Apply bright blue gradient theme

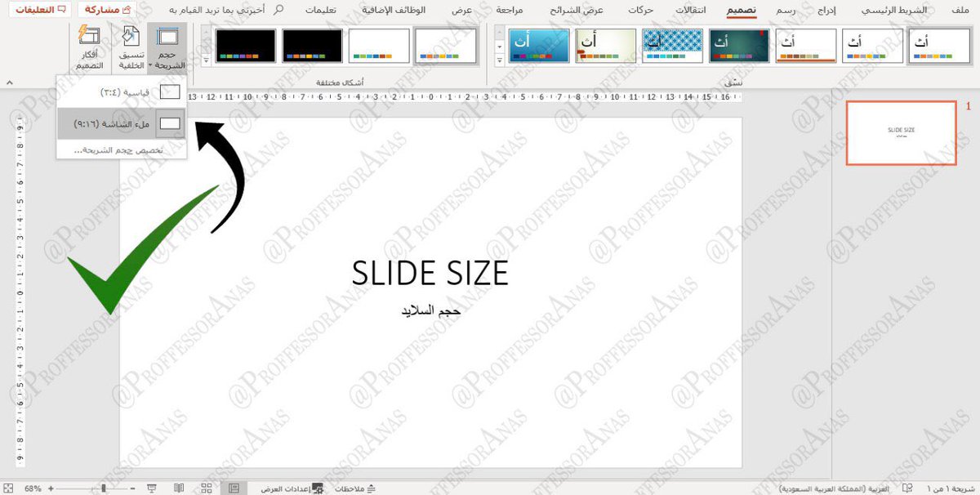click(539, 46)
